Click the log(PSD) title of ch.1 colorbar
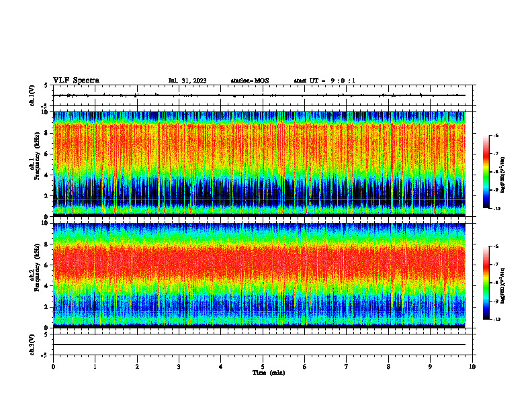Viewport: 532px width, 411px height. click(503, 175)
